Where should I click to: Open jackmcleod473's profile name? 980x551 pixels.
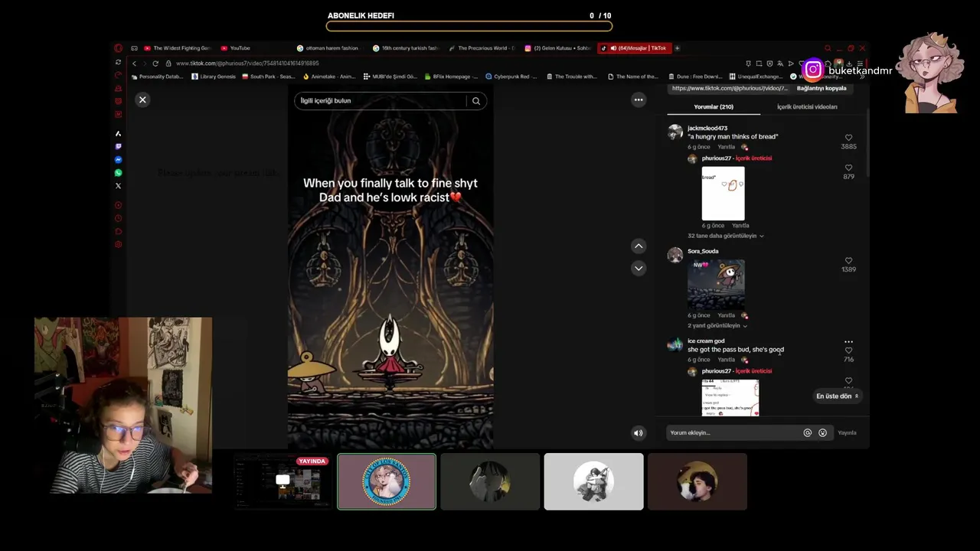(707, 129)
